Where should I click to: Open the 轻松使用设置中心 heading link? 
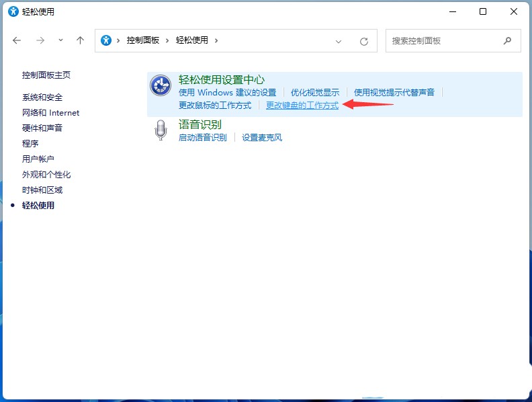click(222, 80)
